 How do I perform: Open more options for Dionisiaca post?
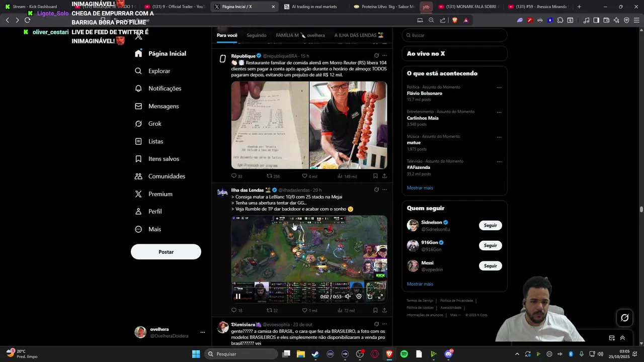(384, 324)
